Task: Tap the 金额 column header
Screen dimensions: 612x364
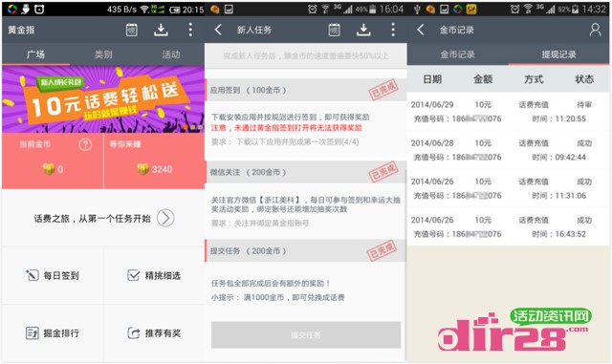Action: [x=483, y=79]
